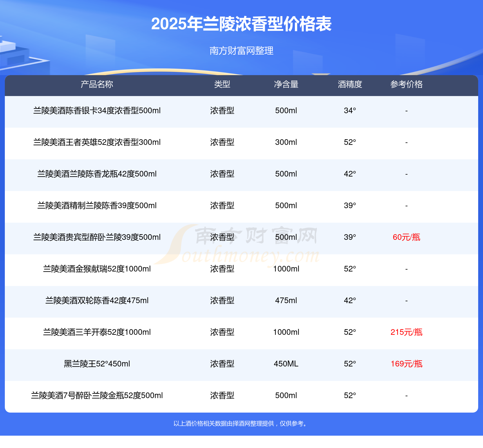Select 兰陵美酒双轮陈香42度475ml product name
483x448 pixels.
(97, 300)
